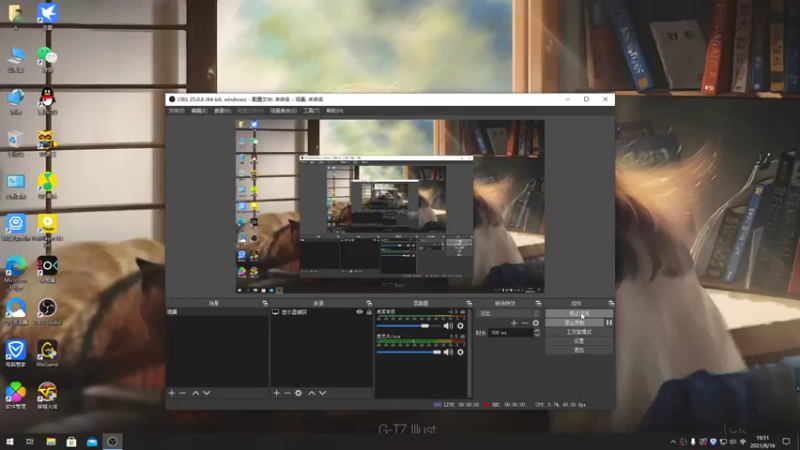Remove the scene transition with minus icon
Image resolution: width=800 pixels, height=450 pixels.
[x=524, y=322]
